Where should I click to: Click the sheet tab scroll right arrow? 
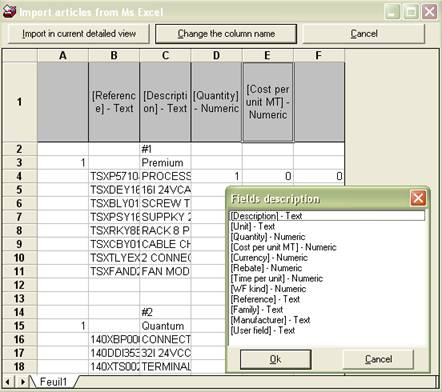[22, 382]
